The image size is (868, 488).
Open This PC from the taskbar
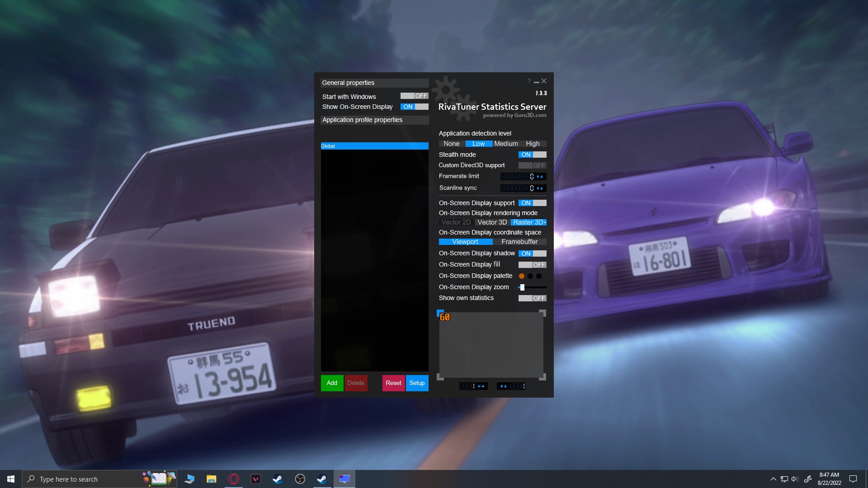coord(189,479)
